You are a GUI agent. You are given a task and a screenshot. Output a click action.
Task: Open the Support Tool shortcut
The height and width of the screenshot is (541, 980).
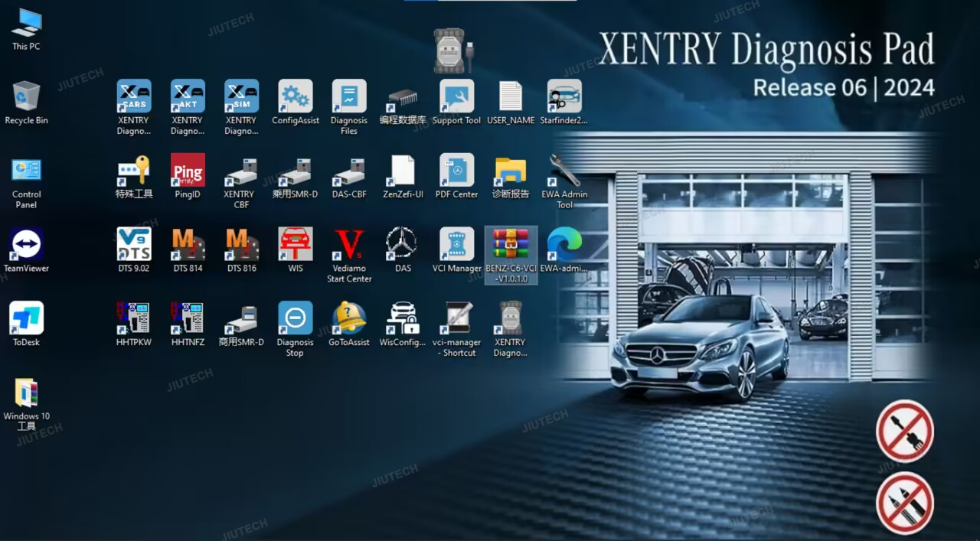(x=456, y=96)
